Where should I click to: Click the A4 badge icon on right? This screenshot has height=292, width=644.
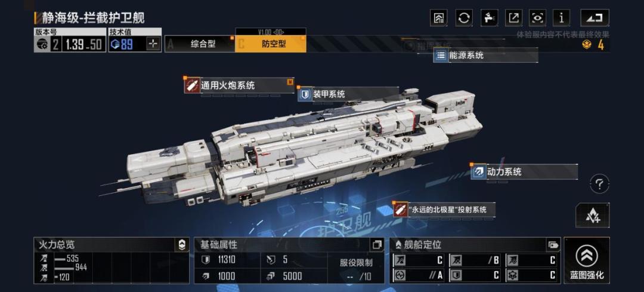point(592,216)
